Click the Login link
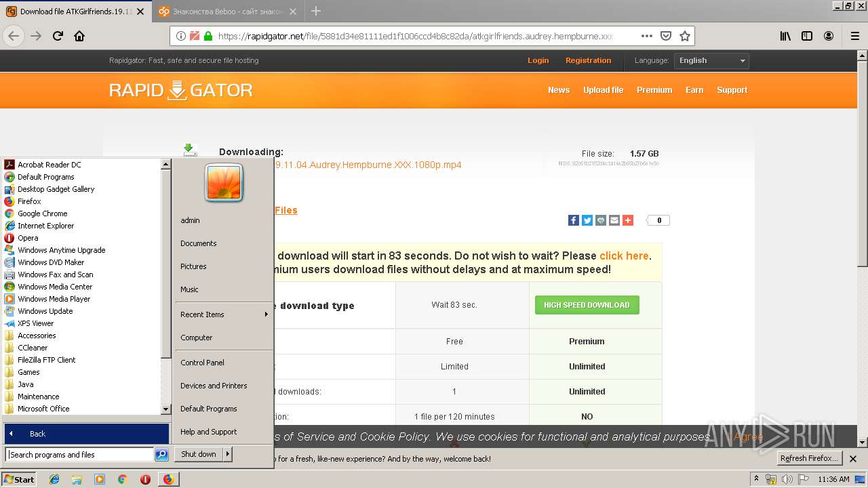The image size is (868, 488). [538, 60]
